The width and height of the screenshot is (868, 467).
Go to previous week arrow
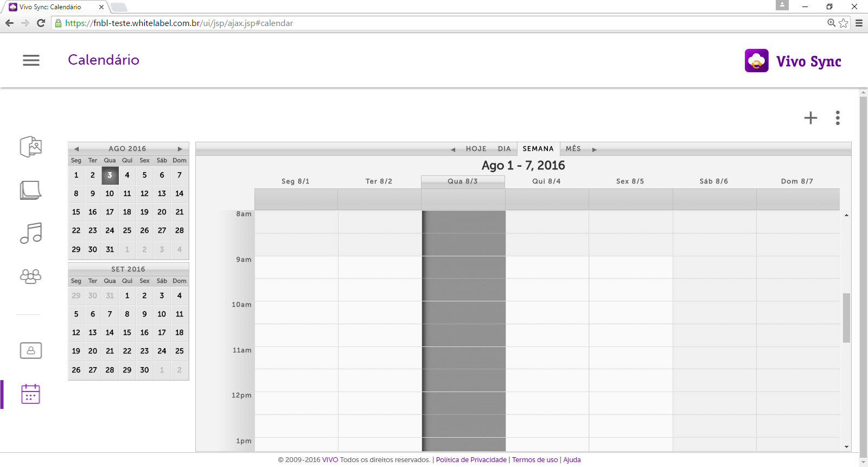tap(453, 149)
